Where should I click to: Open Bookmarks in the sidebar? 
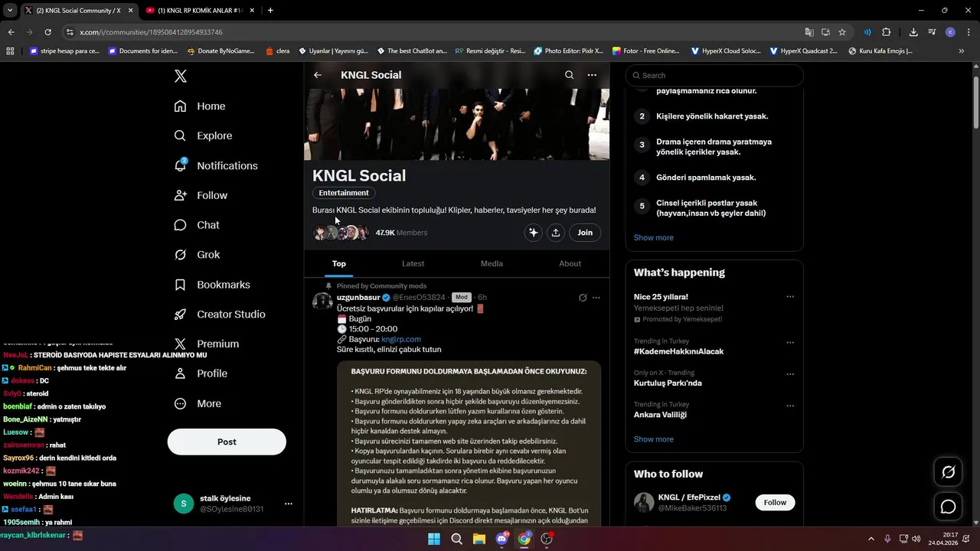[x=212, y=285]
